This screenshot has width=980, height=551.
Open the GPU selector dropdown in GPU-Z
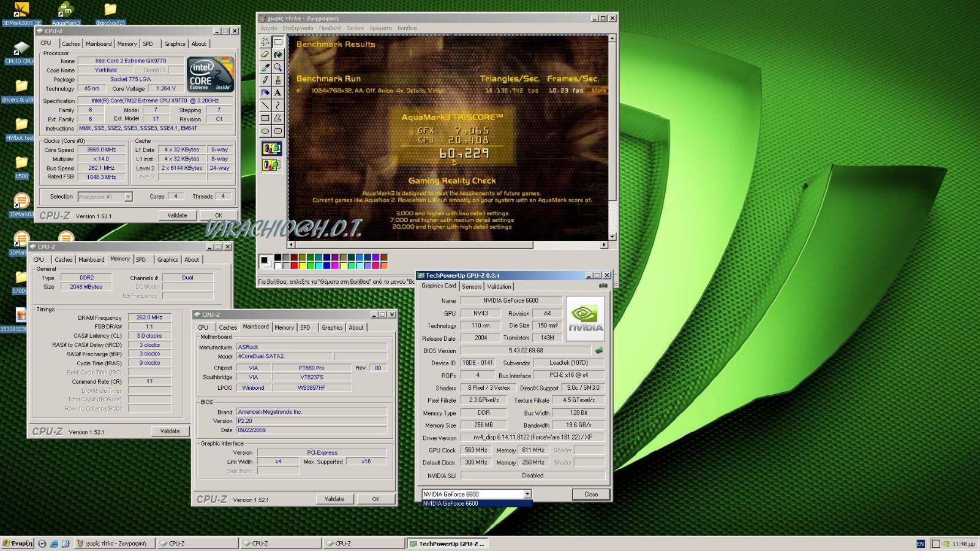click(527, 494)
